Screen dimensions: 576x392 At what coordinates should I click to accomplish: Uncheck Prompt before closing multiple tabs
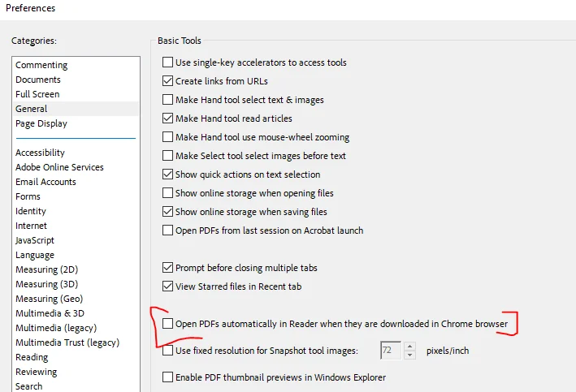168,268
